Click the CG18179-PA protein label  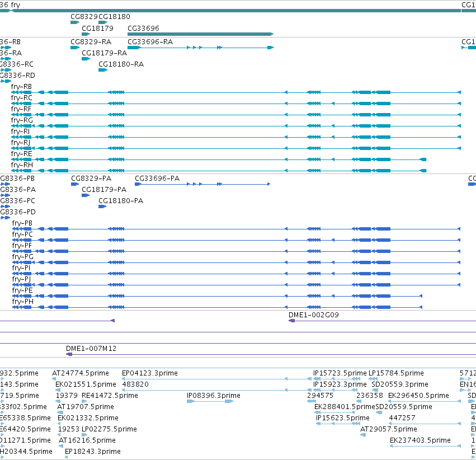pyautogui.click(x=104, y=190)
